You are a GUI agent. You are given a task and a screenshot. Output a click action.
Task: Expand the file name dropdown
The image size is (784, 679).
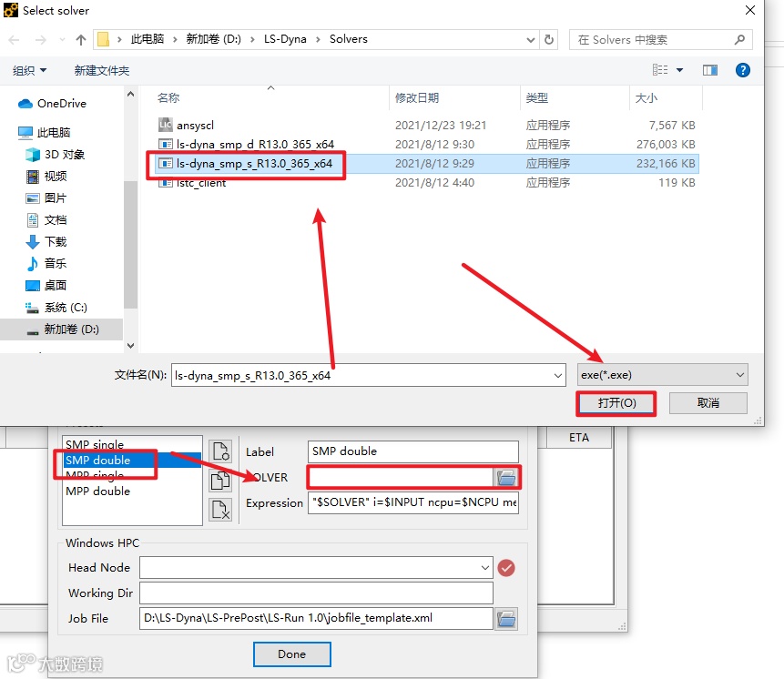click(557, 375)
